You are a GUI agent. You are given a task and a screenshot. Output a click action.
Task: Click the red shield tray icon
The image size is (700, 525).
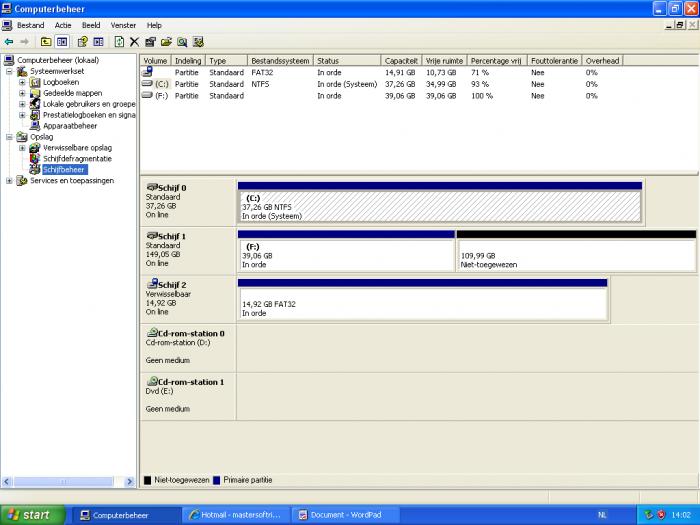coord(661,515)
